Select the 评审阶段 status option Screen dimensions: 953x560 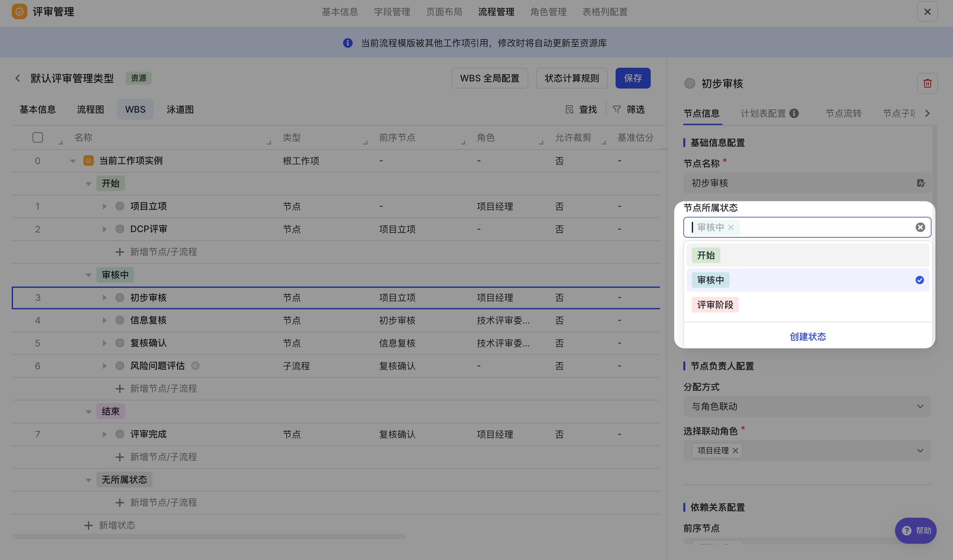coord(807,305)
